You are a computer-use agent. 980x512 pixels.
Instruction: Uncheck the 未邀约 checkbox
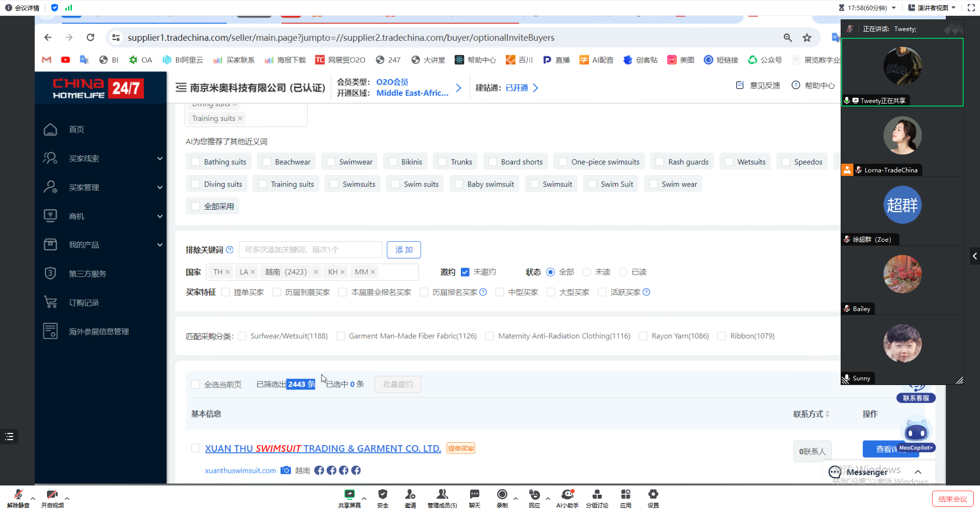[465, 272]
